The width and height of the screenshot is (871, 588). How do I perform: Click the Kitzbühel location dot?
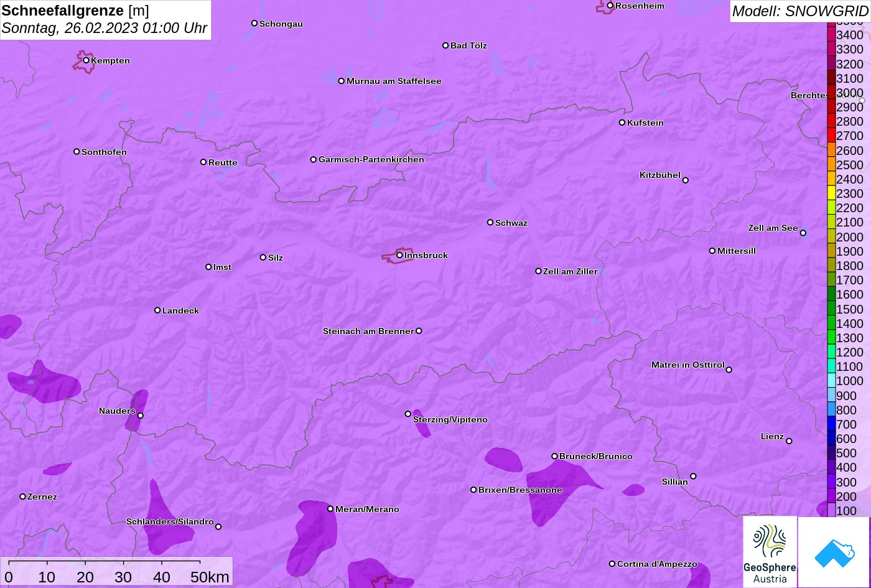pyautogui.click(x=686, y=180)
